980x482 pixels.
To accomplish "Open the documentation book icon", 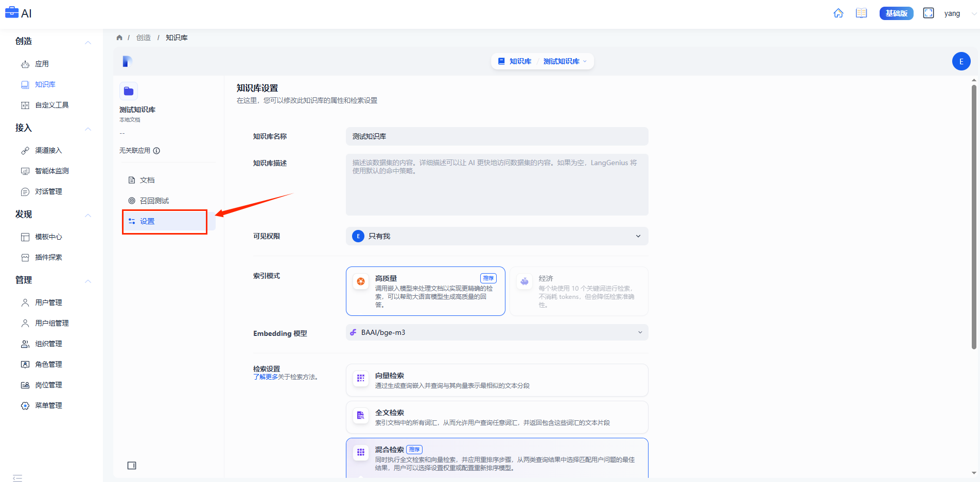I will 861,13.
